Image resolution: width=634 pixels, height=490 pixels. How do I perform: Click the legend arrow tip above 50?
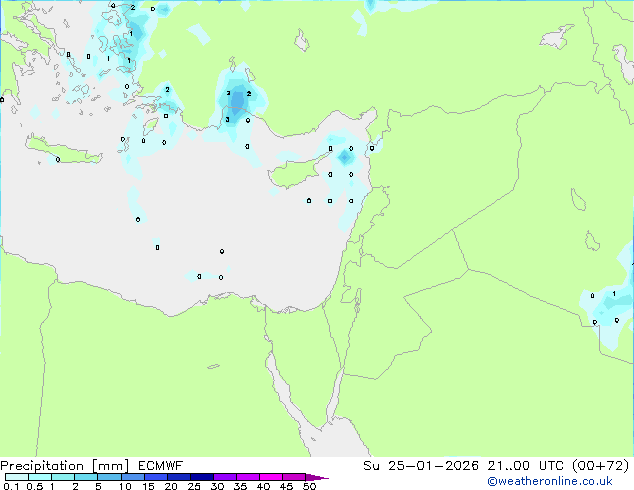(317, 477)
